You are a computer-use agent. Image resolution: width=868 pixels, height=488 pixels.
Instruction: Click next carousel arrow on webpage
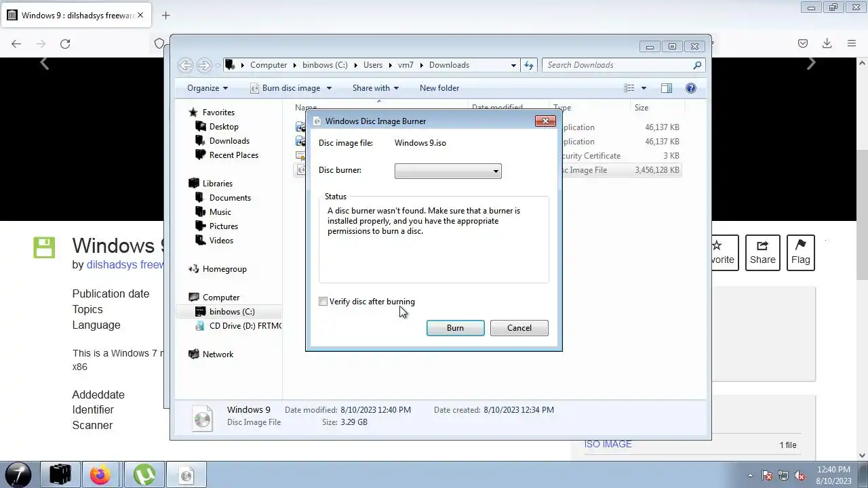pos(811,64)
